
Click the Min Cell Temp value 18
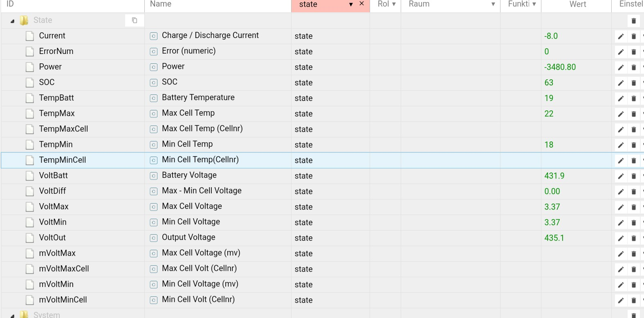point(549,145)
